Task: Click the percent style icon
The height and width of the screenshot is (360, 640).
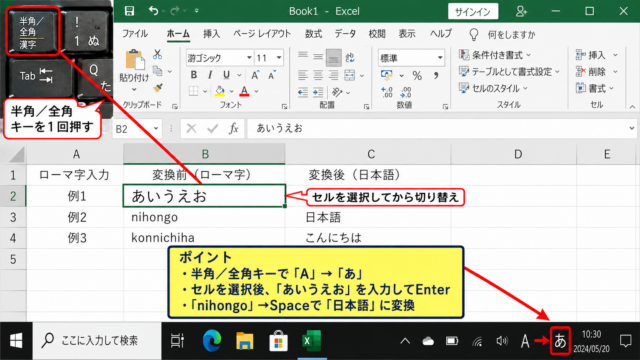Action: [417, 75]
